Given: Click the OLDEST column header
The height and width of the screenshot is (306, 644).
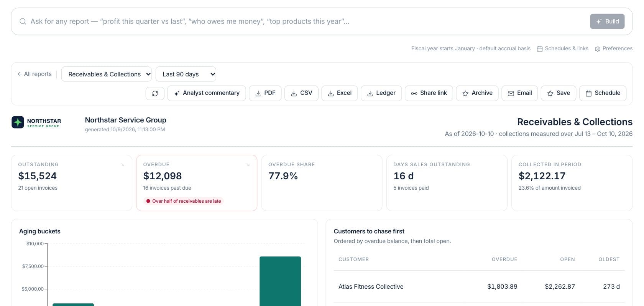Looking at the screenshot, I should 609,260.
